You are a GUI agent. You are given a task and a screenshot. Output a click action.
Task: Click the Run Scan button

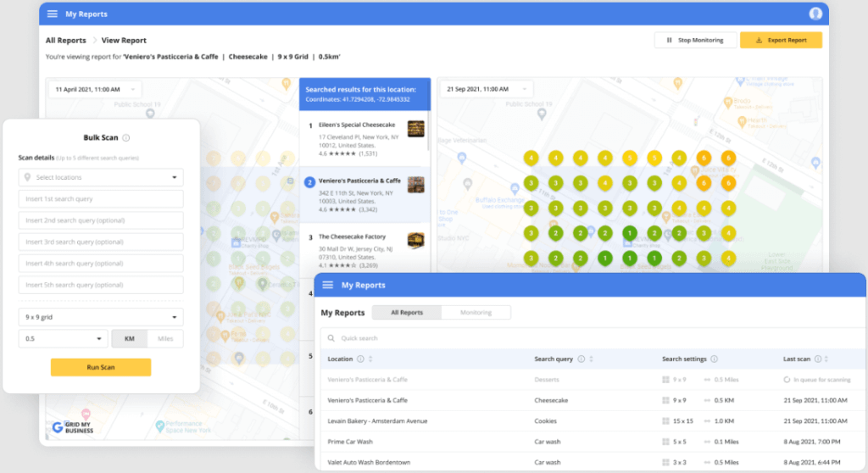(101, 367)
